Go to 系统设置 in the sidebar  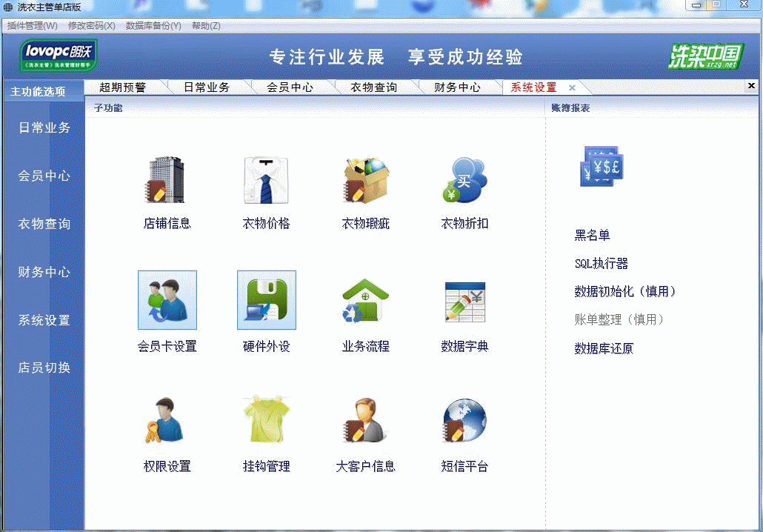pyautogui.click(x=44, y=320)
